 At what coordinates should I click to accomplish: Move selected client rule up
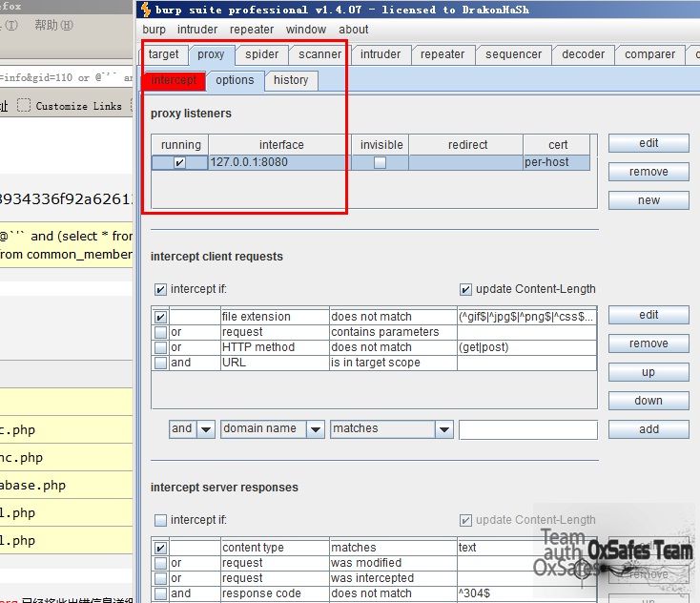pyautogui.click(x=649, y=372)
